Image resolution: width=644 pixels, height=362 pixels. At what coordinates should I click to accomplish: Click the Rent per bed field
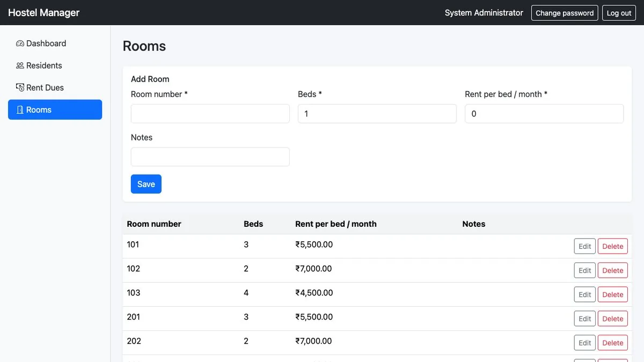[544, 114]
